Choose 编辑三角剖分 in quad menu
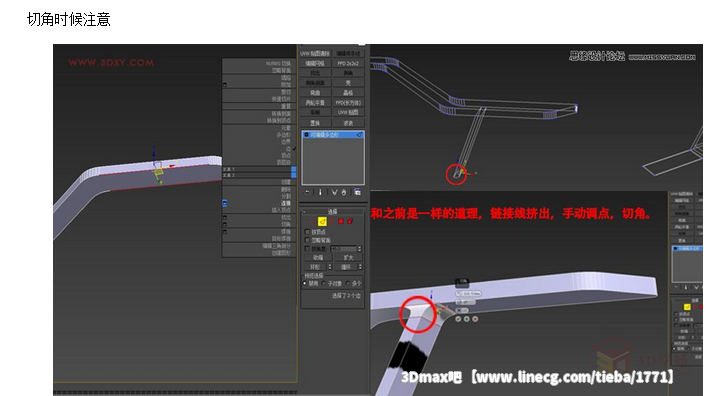This screenshot has height=396, width=713. pos(276,246)
